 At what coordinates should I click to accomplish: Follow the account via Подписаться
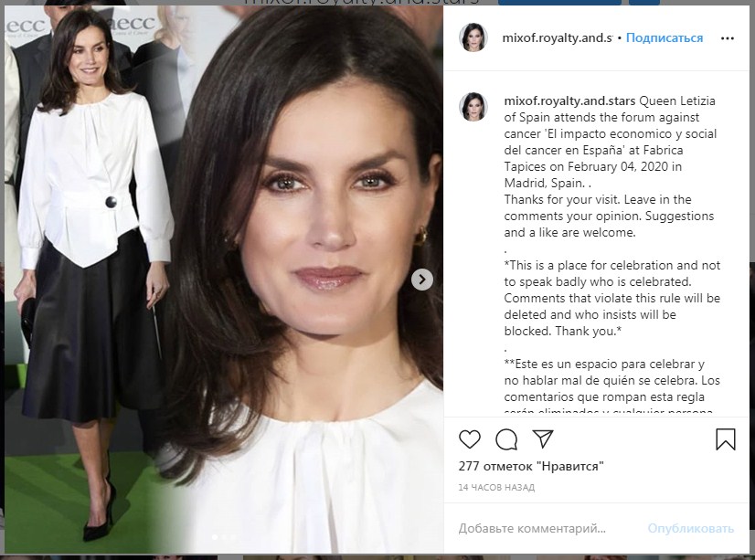click(x=664, y=38)
